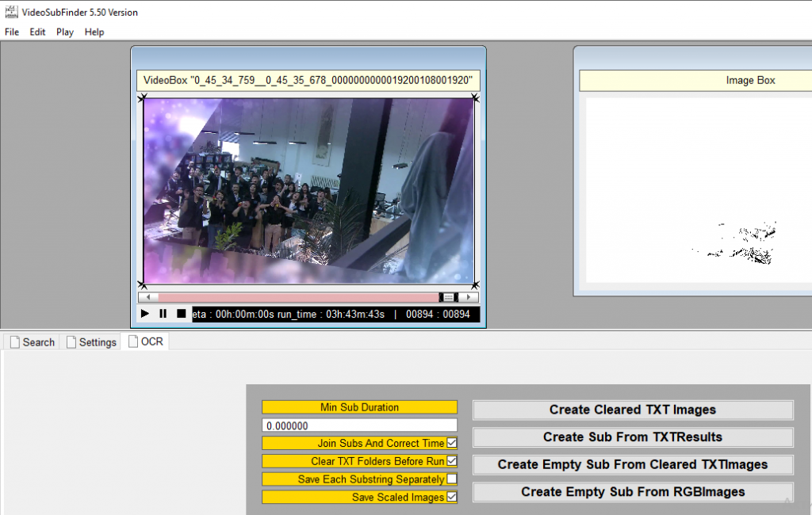Viewport: 812px width, 515px height.
Task: Click the VideoSubFinder app icon in title bar
Action: (x=11, y=12)
